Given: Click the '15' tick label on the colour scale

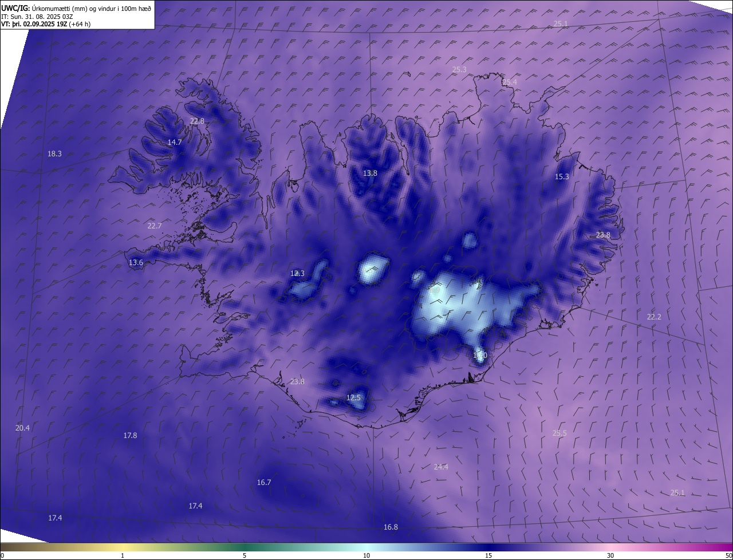Looking at the screenshot, I should [x=488, y=555].
